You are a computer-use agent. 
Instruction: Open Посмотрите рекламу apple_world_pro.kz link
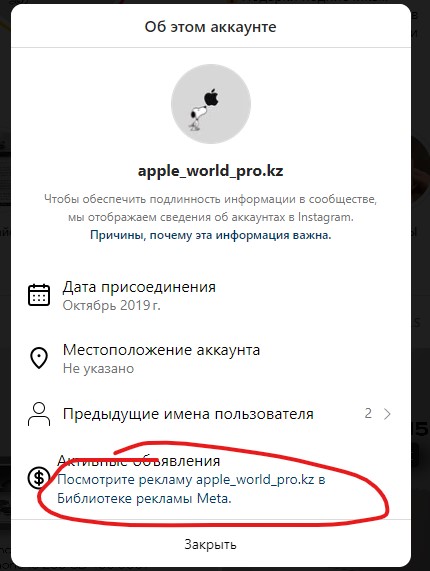pos(191,489)
